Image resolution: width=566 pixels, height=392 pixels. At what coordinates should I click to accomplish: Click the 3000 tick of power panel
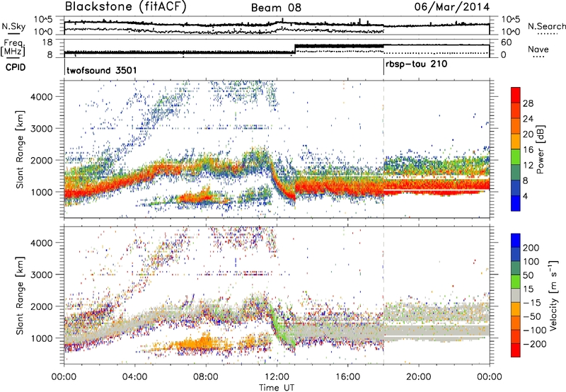point(42,129)
